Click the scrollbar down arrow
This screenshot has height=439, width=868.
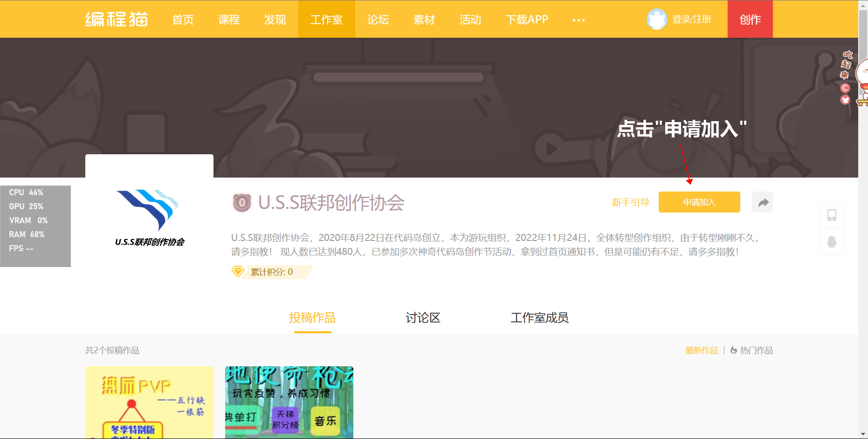863,435
